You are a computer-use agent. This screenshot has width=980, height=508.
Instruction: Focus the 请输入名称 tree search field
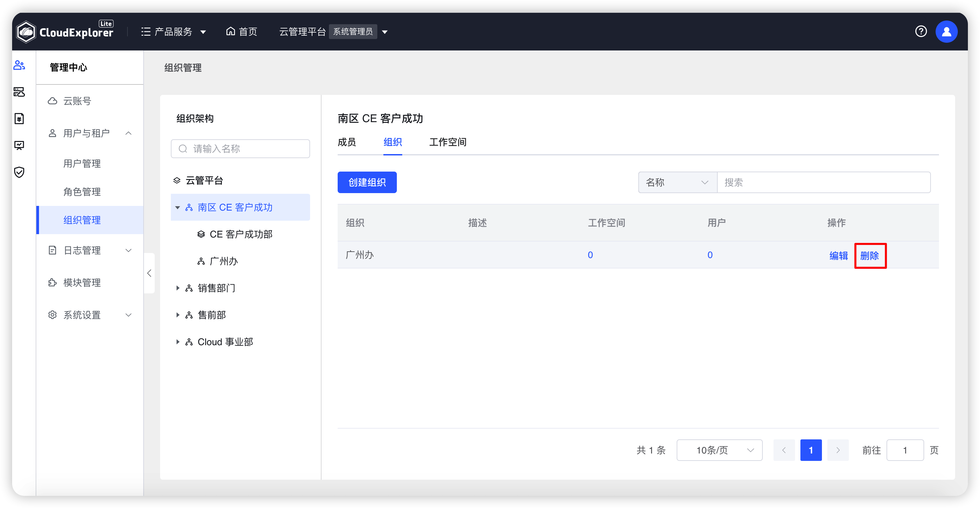[x=240, y=149]
